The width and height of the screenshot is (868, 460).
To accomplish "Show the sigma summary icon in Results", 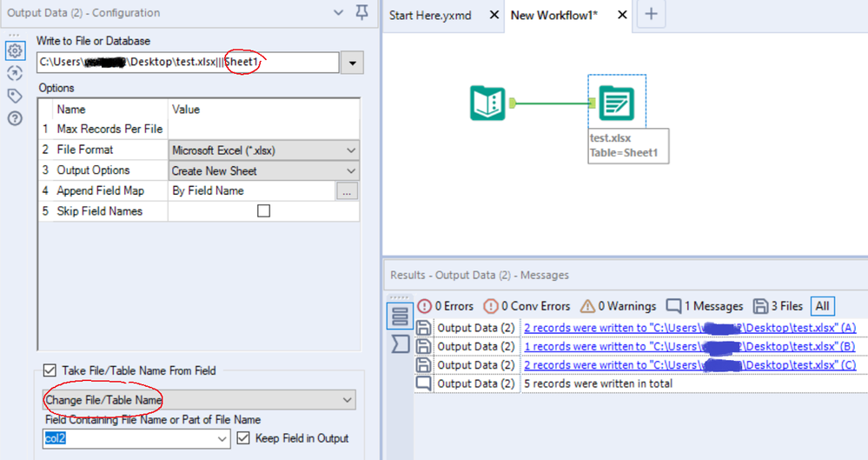I will tap(400, 343).
